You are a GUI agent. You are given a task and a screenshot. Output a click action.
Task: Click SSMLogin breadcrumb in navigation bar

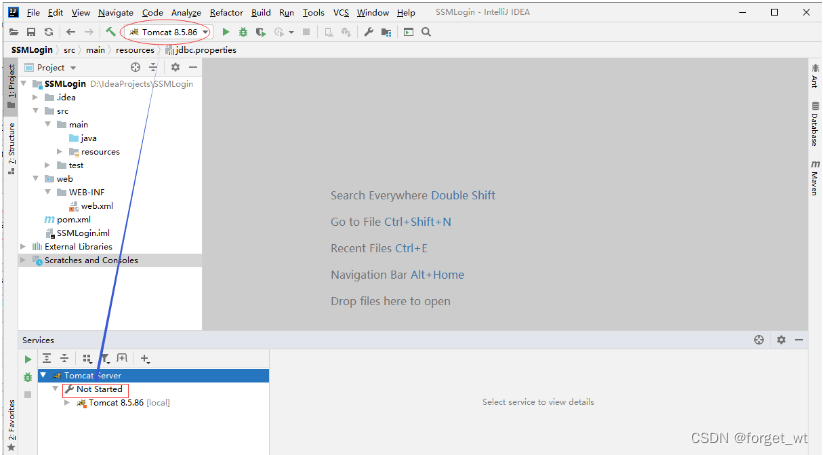point(31,50)
